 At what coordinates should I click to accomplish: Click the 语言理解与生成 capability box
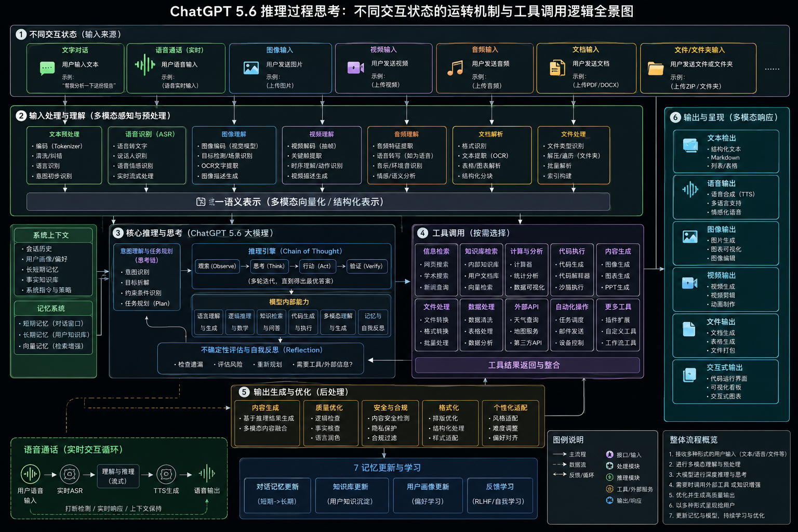click(x=208, y=322)
